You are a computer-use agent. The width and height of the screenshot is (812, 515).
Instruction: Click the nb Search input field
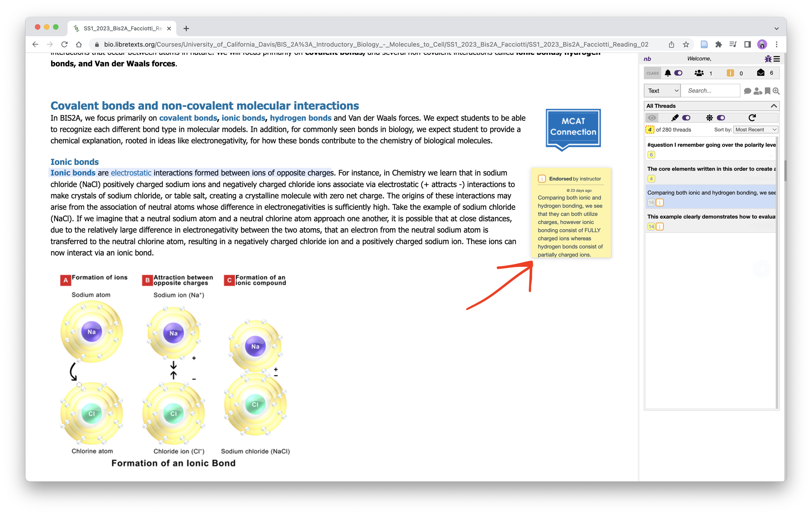[711, 91]
